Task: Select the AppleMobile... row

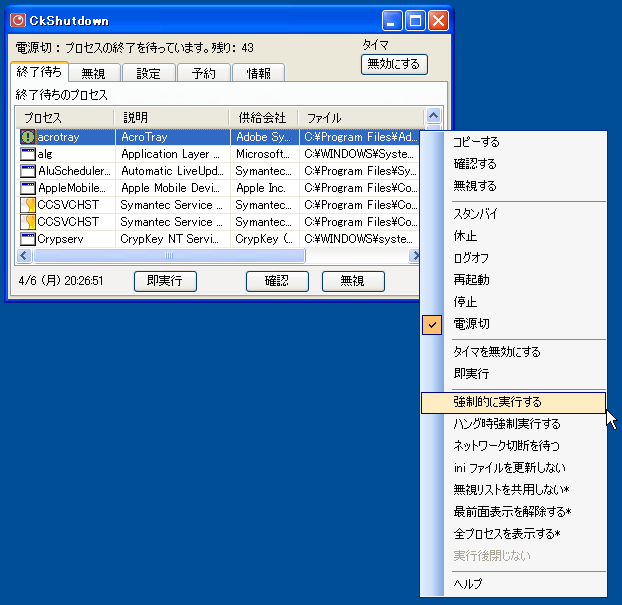Action: [218, 188]
